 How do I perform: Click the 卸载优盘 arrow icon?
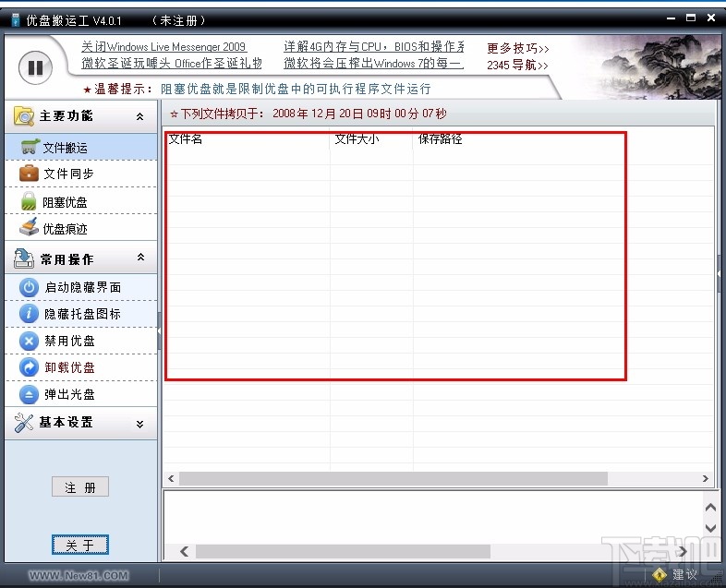(x=29, y=367)
